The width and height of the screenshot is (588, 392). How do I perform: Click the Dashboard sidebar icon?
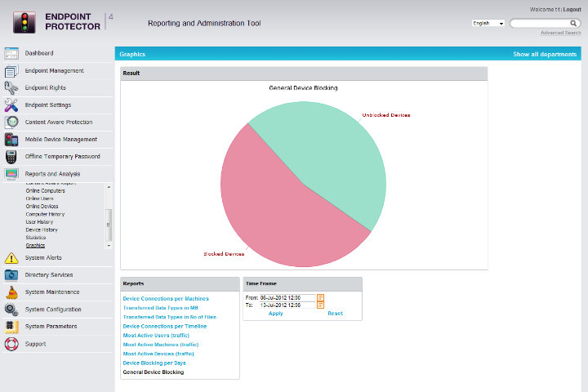11,53
